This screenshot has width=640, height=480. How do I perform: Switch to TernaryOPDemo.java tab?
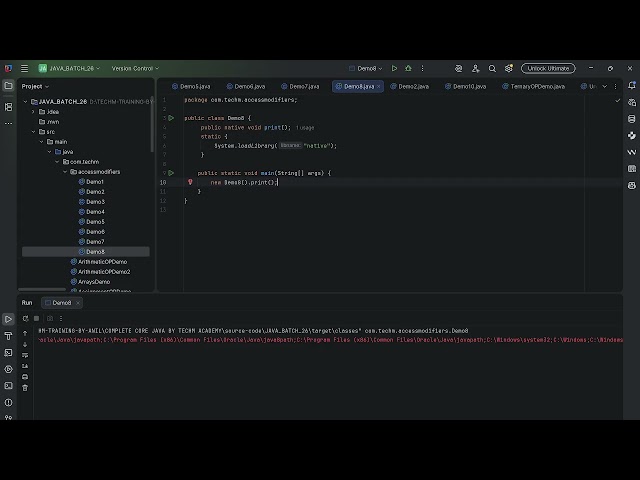[533, 87]
